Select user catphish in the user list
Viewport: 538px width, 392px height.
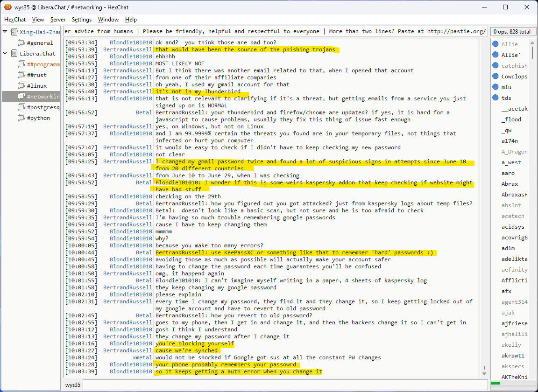[x=514, y=66]
